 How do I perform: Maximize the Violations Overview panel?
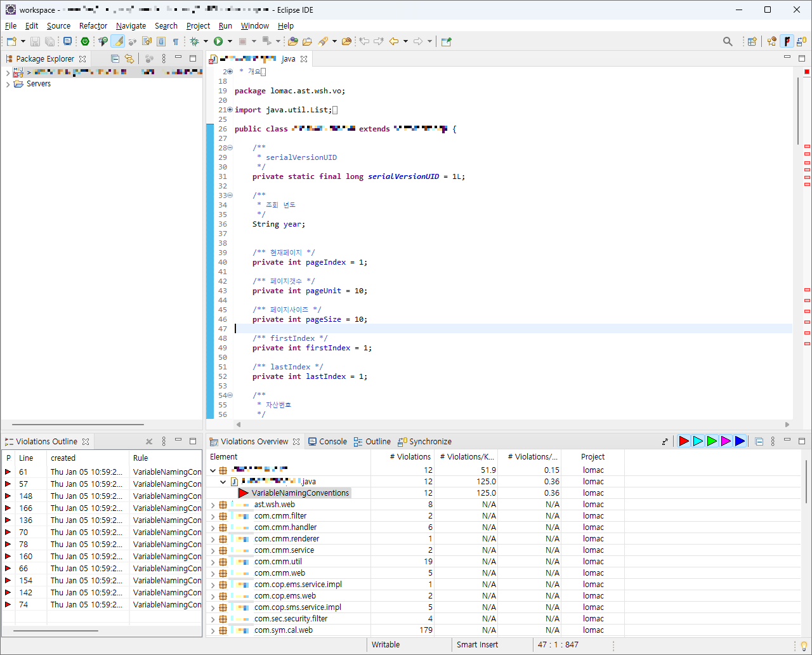click(802, 440)
